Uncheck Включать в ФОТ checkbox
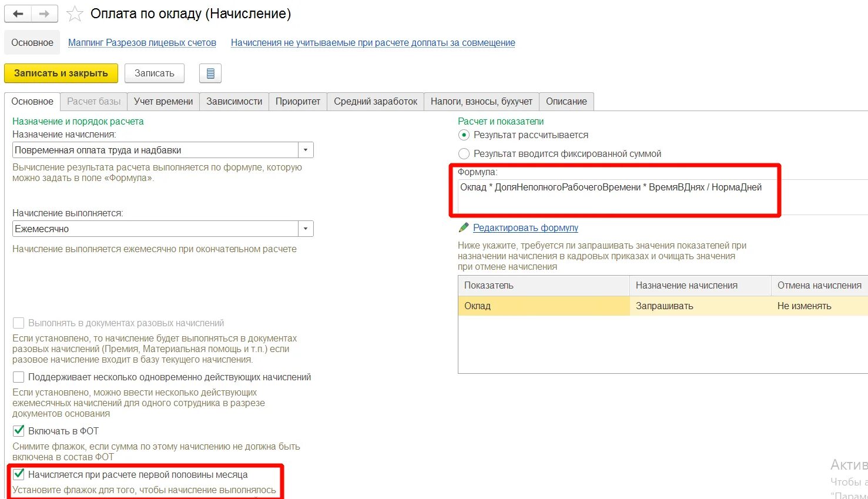 (19, 431)
